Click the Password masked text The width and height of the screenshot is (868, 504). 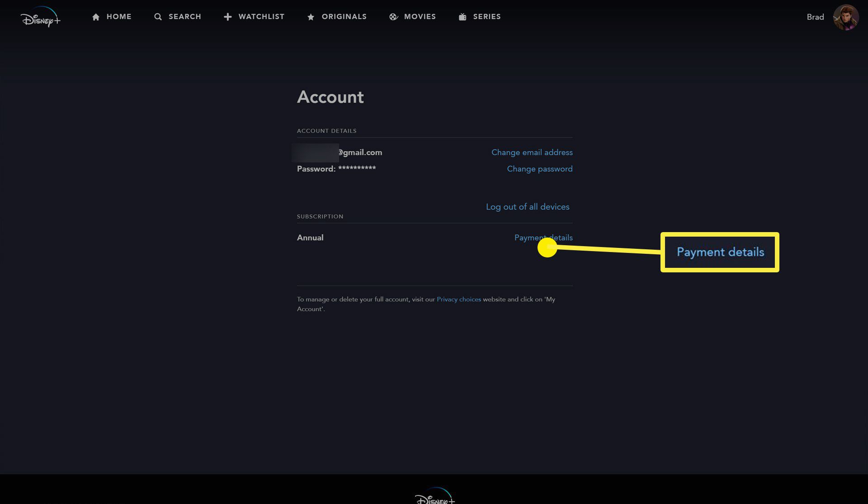point(336,169)
